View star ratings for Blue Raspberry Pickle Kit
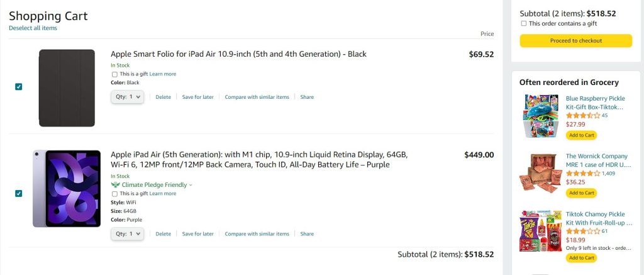This screenshot has height=275, width=644. pos(582,116)
